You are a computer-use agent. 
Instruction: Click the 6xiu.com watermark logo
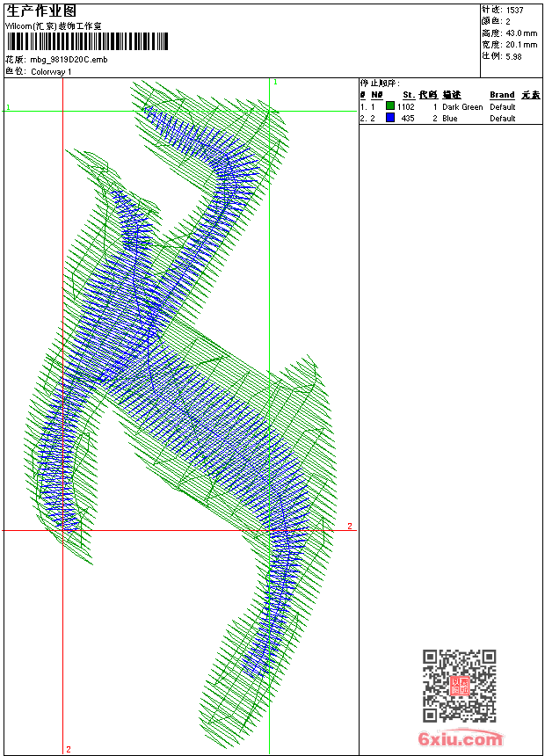click(460, 740)
